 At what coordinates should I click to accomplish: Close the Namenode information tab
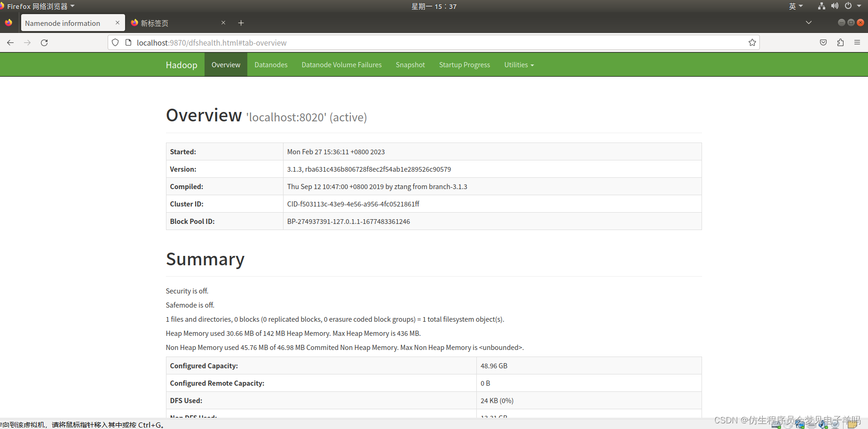click(x=118, y=23)
